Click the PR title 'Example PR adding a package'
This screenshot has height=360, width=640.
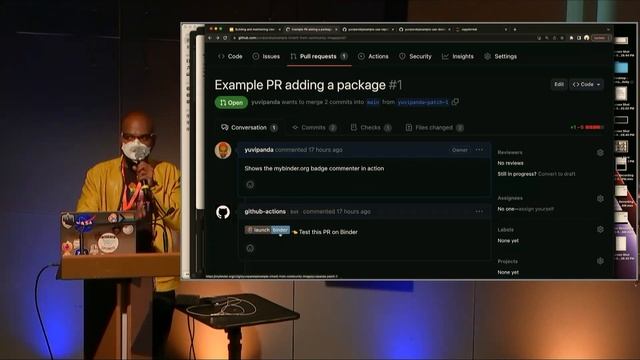click(x=300, y=85)
